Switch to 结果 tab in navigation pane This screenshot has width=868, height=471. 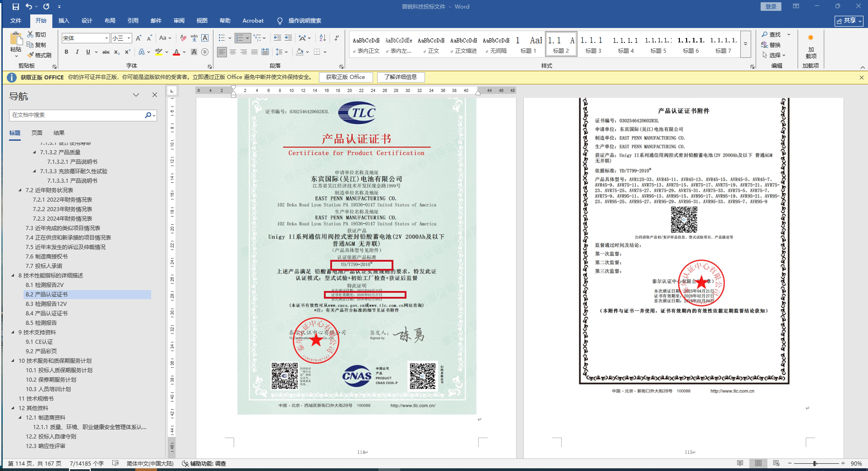click(59, 133)
